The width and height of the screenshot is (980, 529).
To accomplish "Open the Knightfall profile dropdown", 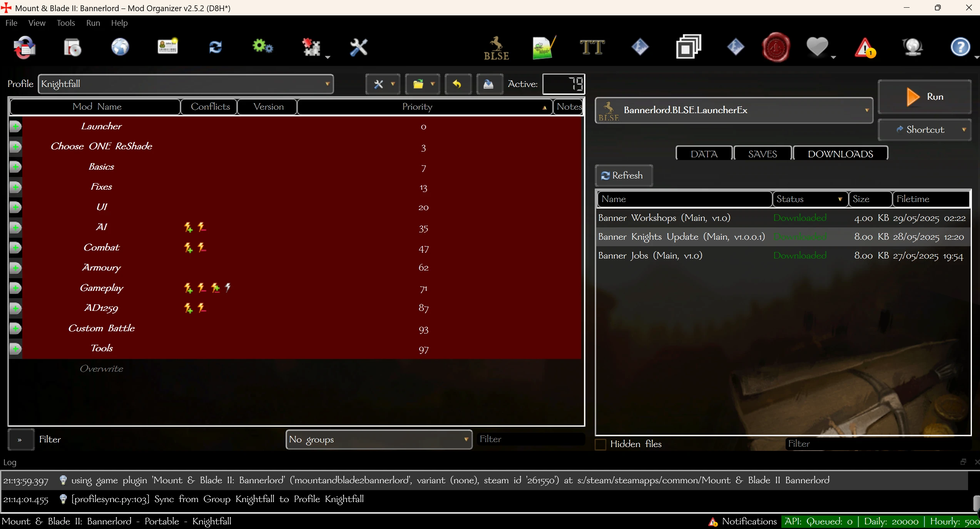I will [186, 84].
